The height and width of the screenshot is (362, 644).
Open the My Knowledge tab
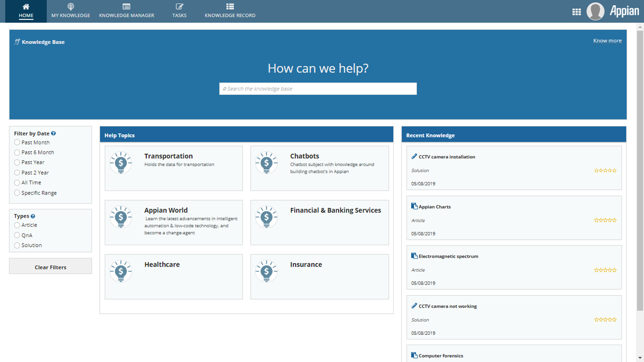point(71,11)
